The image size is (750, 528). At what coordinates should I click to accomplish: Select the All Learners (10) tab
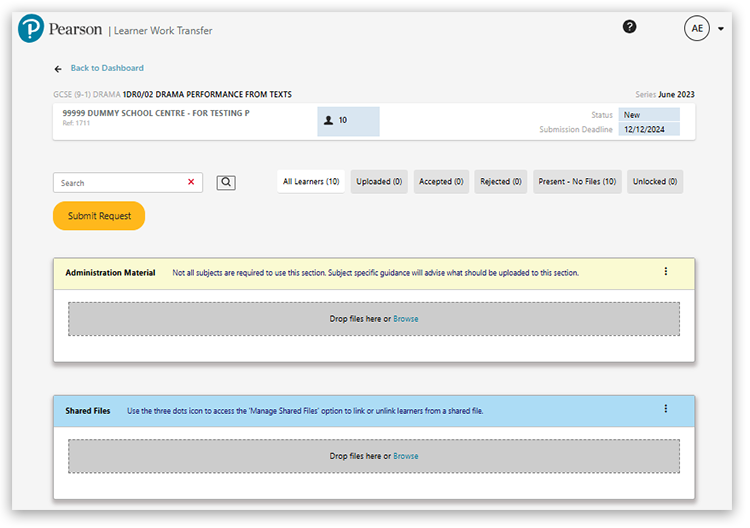(x=311, y=182)
